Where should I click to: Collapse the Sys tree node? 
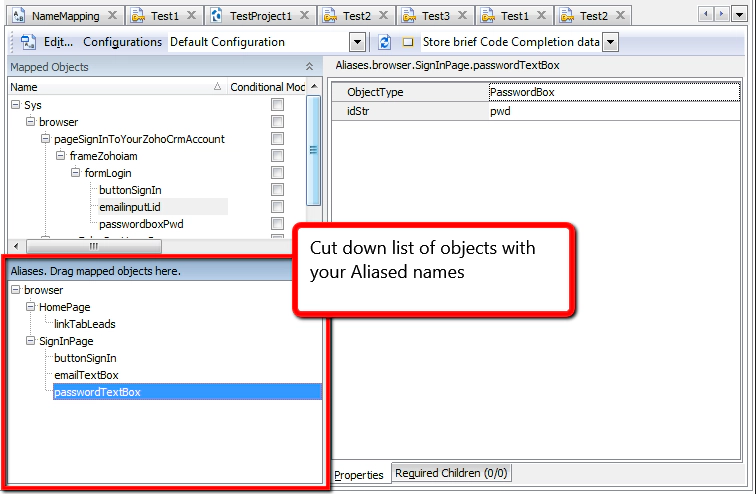click(x=16, y=105)
